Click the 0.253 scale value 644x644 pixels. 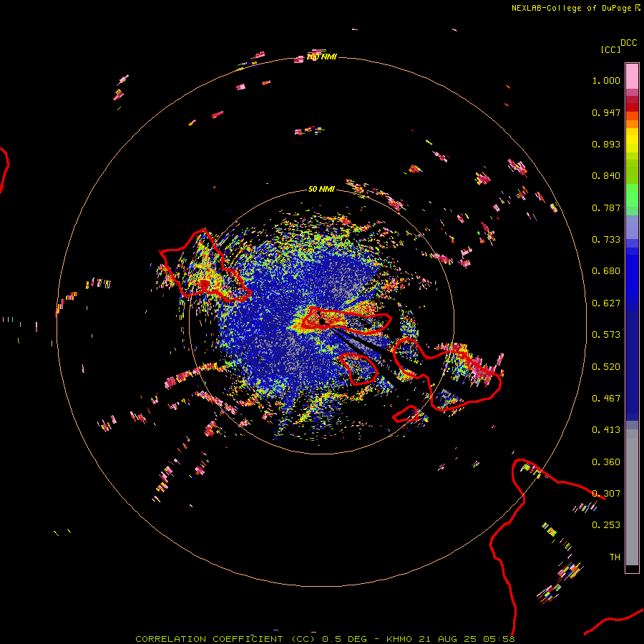tap(606, 525)
